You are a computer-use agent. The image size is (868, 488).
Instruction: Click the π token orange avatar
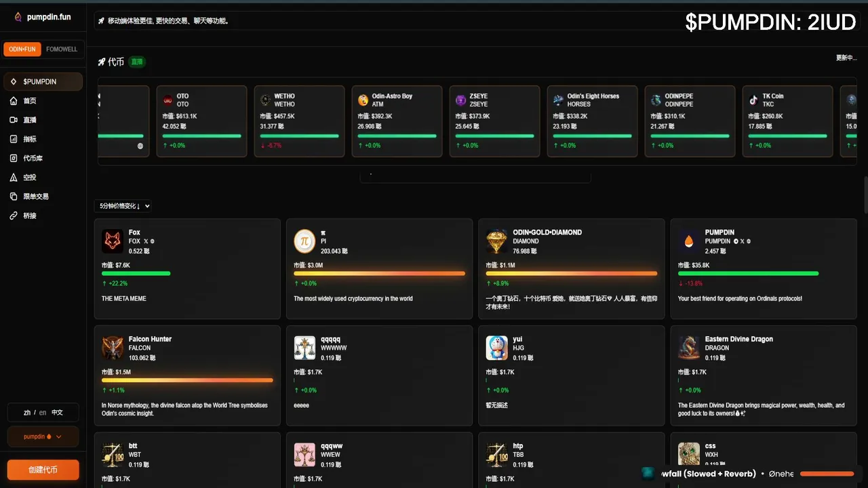point(304,241)
